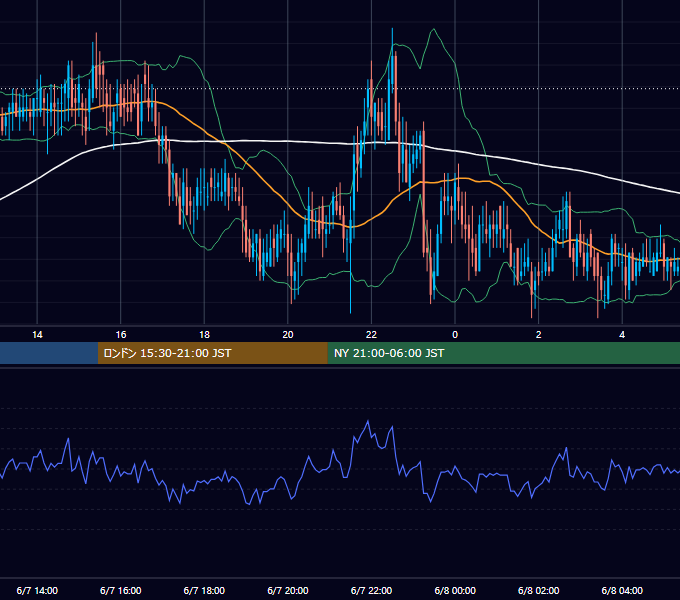This screenshot has height=600, width=680.
Task: Click the 6/7 18:00 label on oscillator axis
Action: coord(204,590)
